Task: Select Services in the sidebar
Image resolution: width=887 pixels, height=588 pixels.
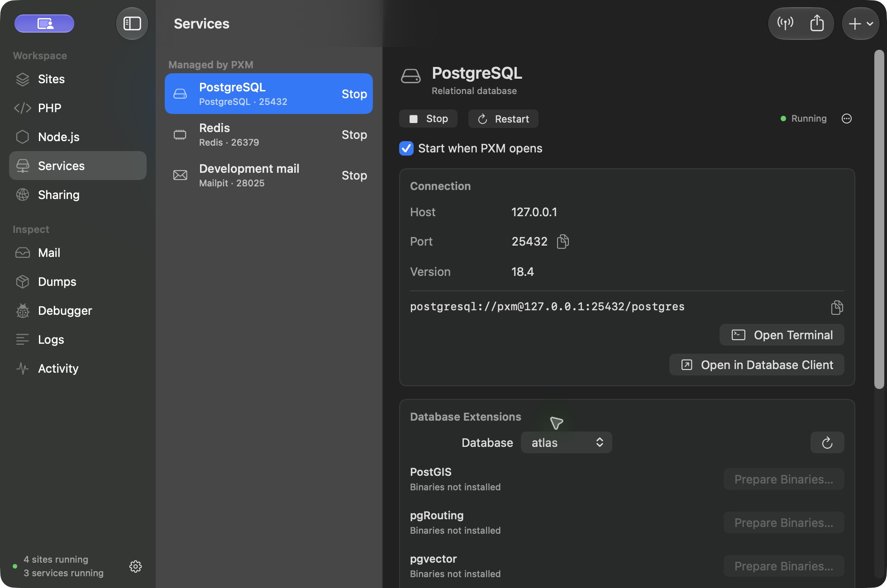Action: tap(78, 166)
